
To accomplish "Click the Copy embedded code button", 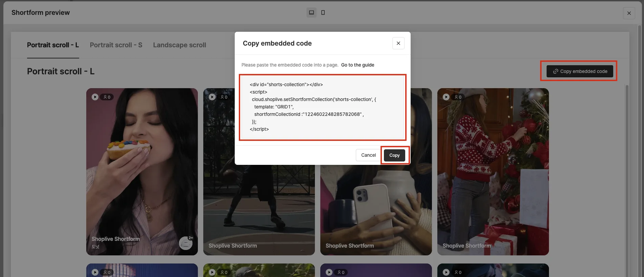I will tap(580, 71).
